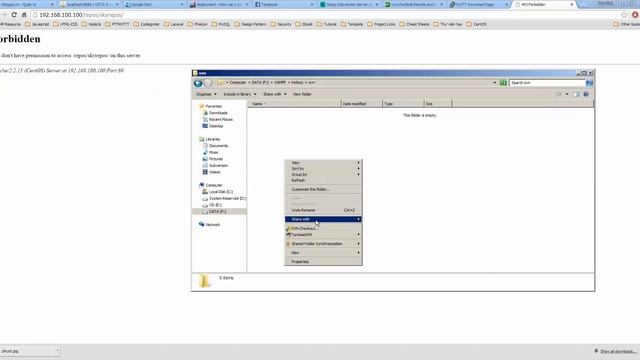Click the htdocs segment in the Explorer breadcrumb
Image resolution: width=640 pixels, height=360 pixels.
pyautogui.click(x=297, y=83)
